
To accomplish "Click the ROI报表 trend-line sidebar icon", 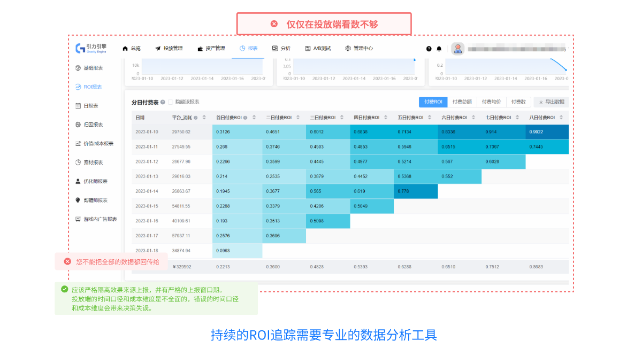I will pyautogui.click(x=78, y=87).
